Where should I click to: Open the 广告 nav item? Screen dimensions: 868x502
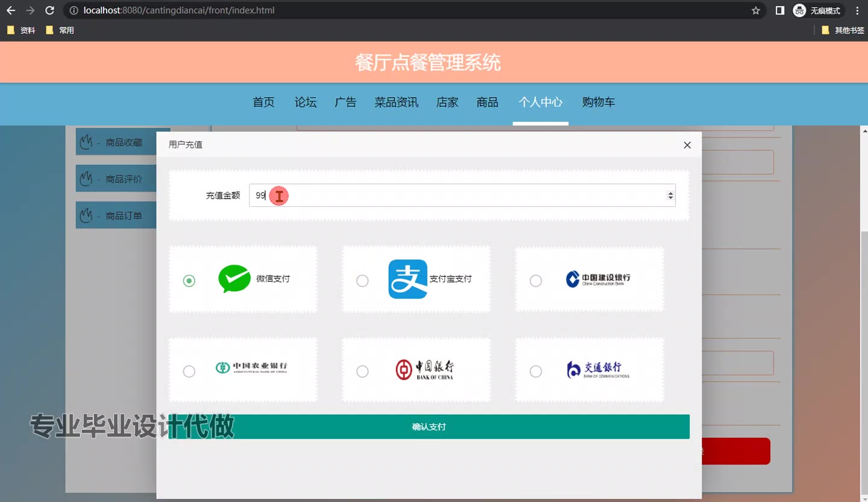(x=345, y=102)
